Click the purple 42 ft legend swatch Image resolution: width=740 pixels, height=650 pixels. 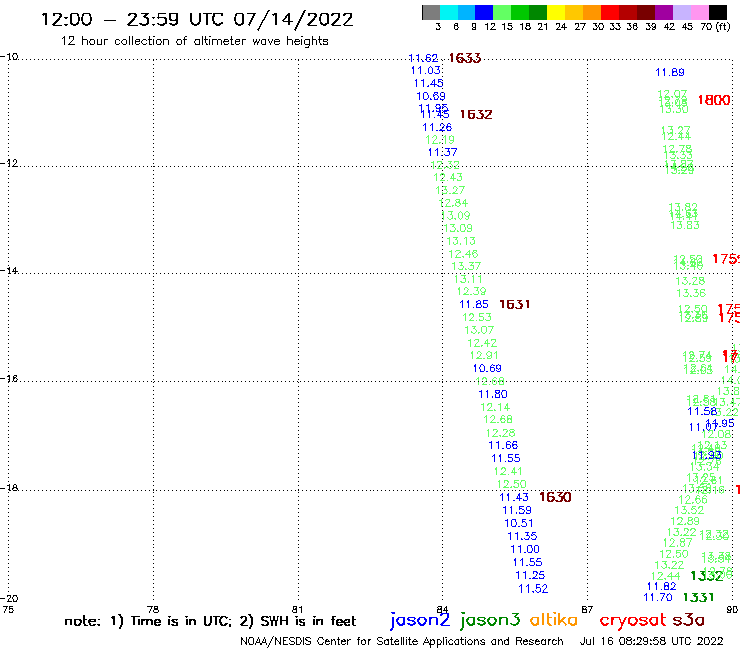[663, 12]
